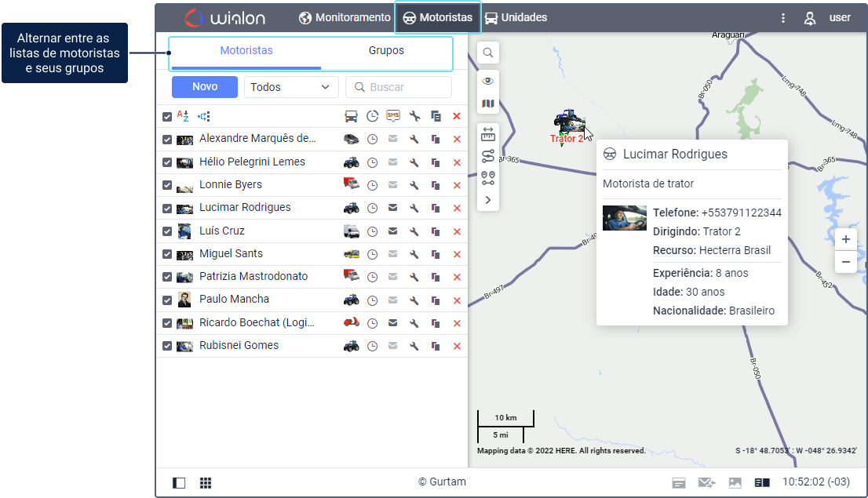Screen dimensions: 868x498
Task: Open Unidades in top navigation
Action: tap(516, 18)
